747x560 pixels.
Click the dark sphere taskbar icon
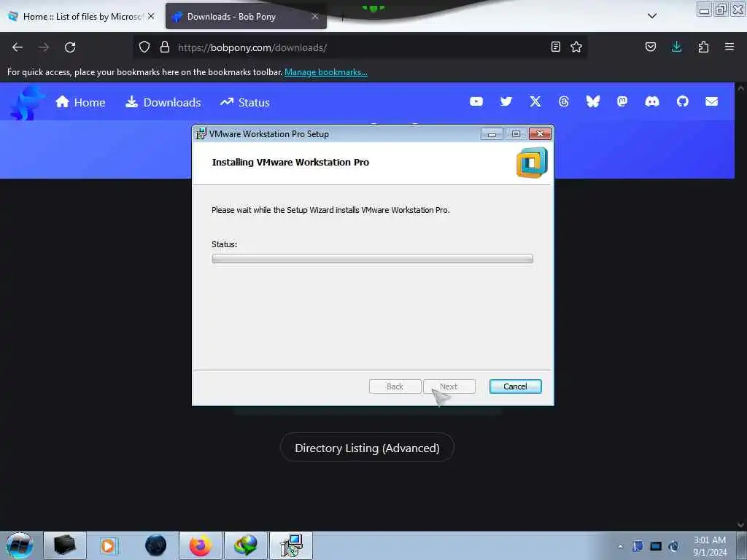[156, 545]
